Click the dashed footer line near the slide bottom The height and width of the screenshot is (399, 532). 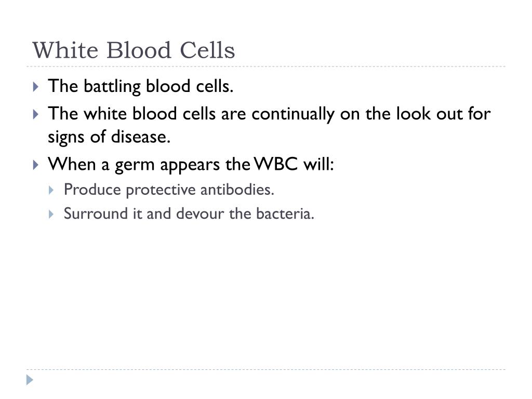click(266, 369)
